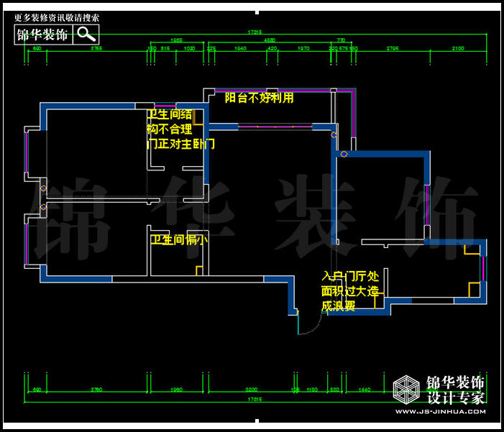Select the 3200 dimension label at bottom
504x432 pixels.
point(251,389)
